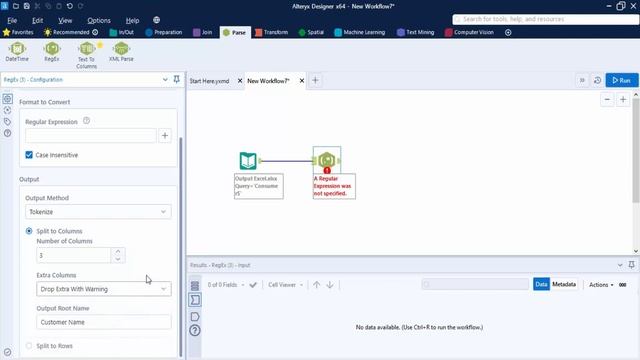Zoom out the canvas with minus
This screenshot has width=640, height=360.
[607, 99]
